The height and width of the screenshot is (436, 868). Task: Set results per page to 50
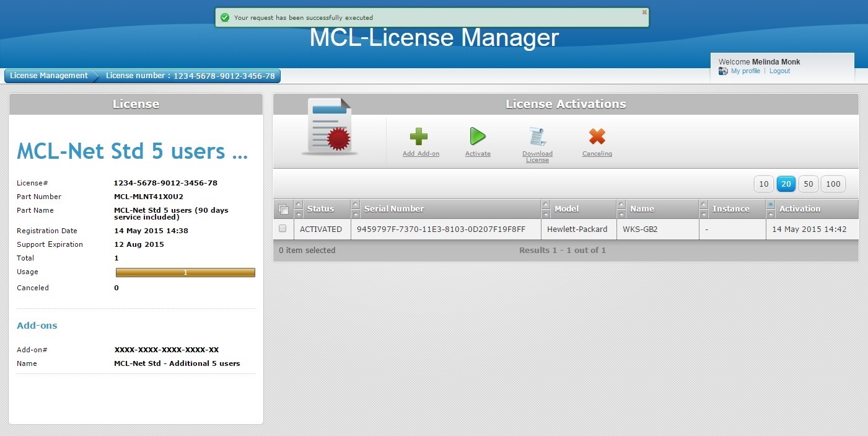pos(808,184)
